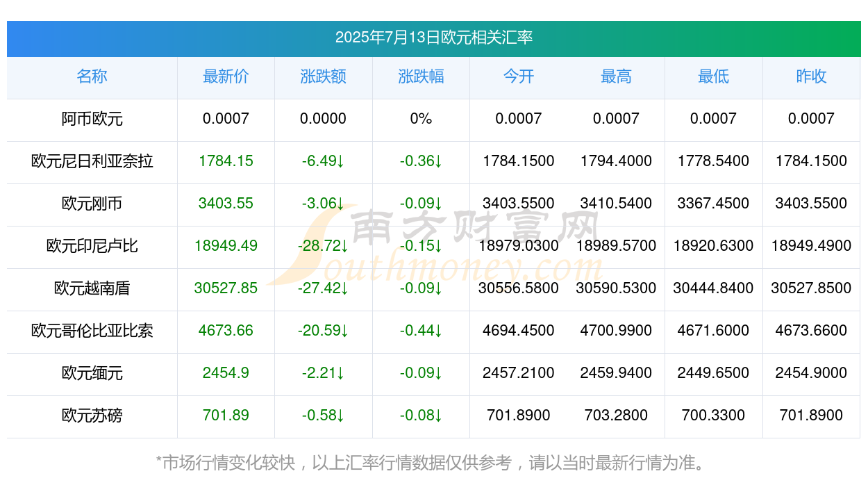The width and height of the screenshot is (868, 485).
Task: Click the 最高 column header
Action: click(616, 76)
